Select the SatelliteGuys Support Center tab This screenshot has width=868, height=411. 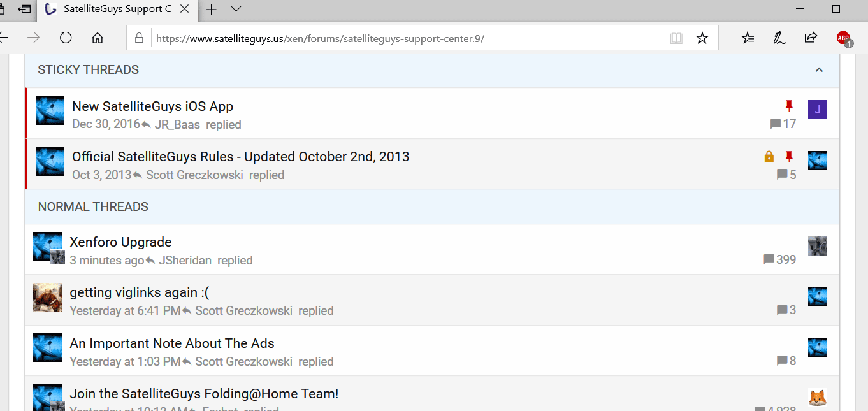(117, 9)
